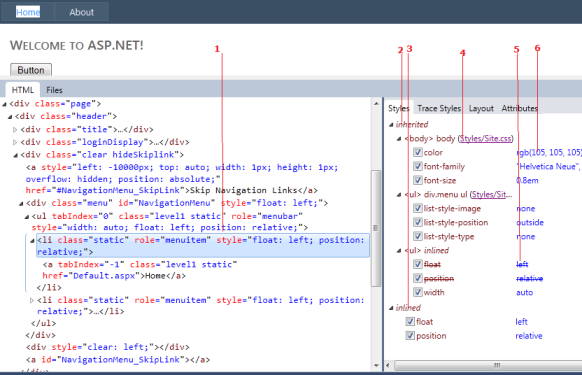
Task: Expand the div class="title" node
Action: [15, 130]
